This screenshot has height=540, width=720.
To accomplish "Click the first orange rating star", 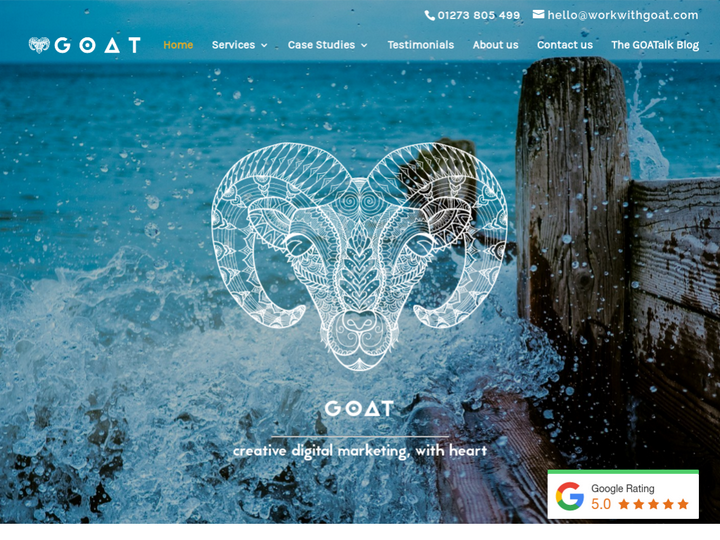I will [x=624, y=504].
